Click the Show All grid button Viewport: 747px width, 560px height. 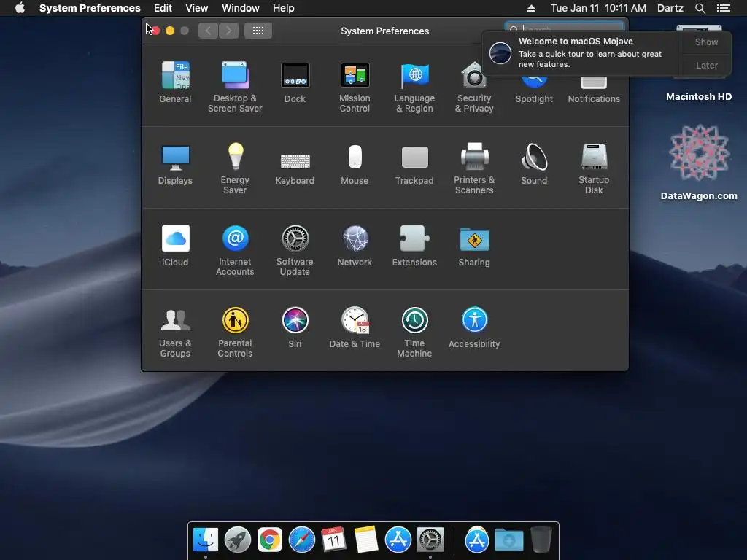tap(258, 31)
